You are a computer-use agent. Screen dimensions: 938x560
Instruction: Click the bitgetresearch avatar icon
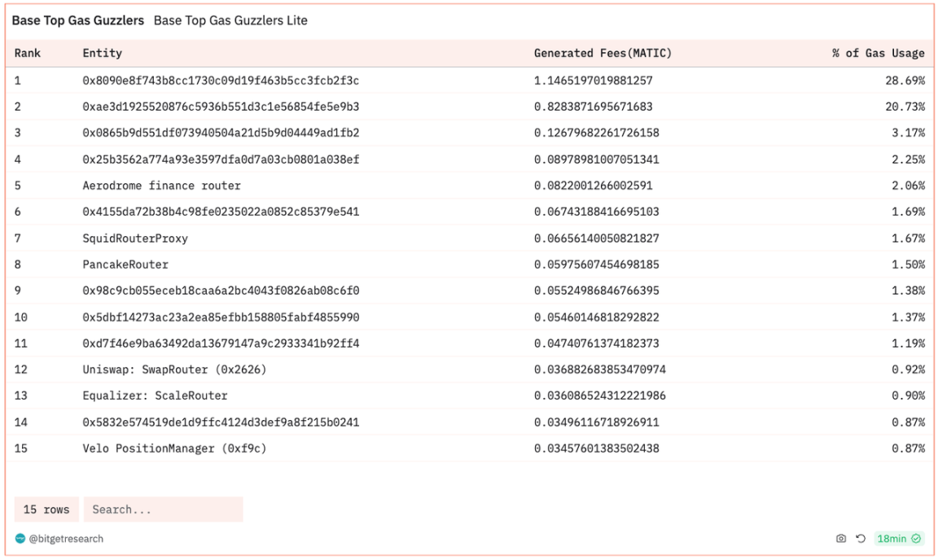click(20, 539)
